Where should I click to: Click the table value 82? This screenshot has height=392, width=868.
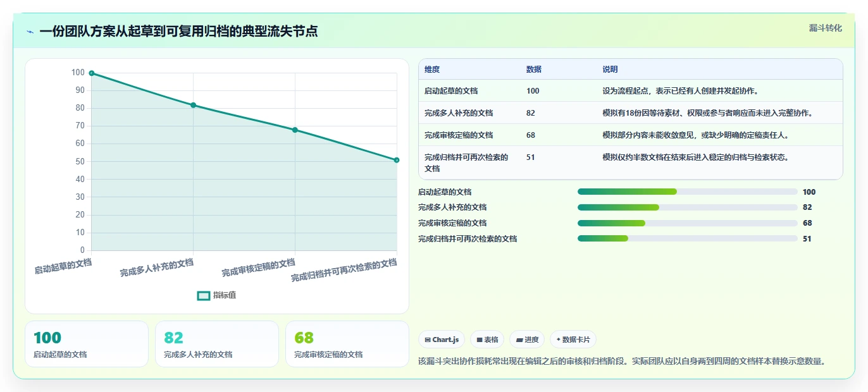(x=531, y=113)
